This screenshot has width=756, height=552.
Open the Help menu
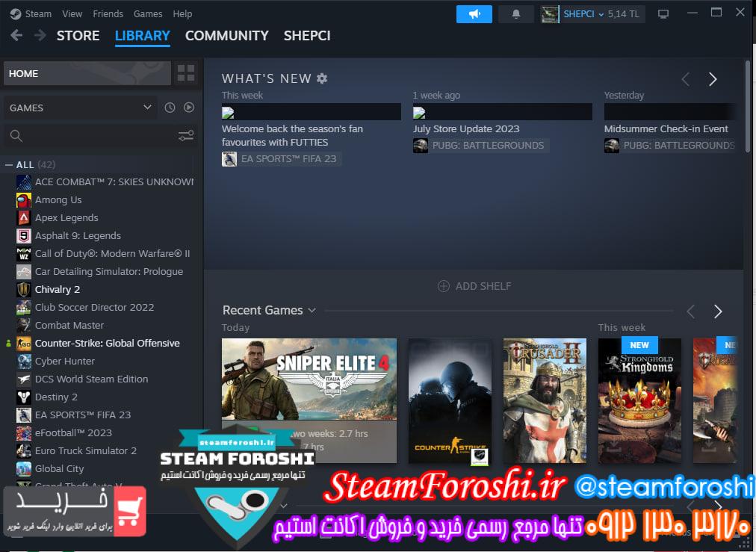(x=182, y=14)
